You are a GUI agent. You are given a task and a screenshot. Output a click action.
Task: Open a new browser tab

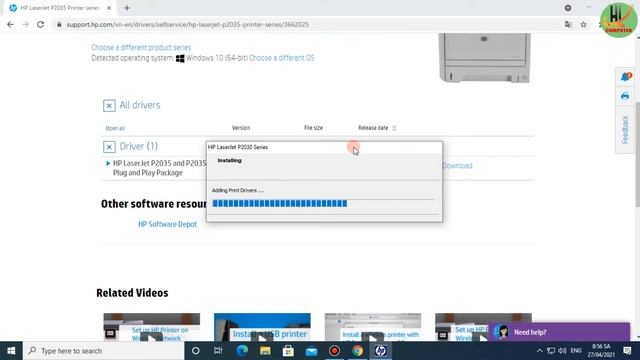[127, 8]
